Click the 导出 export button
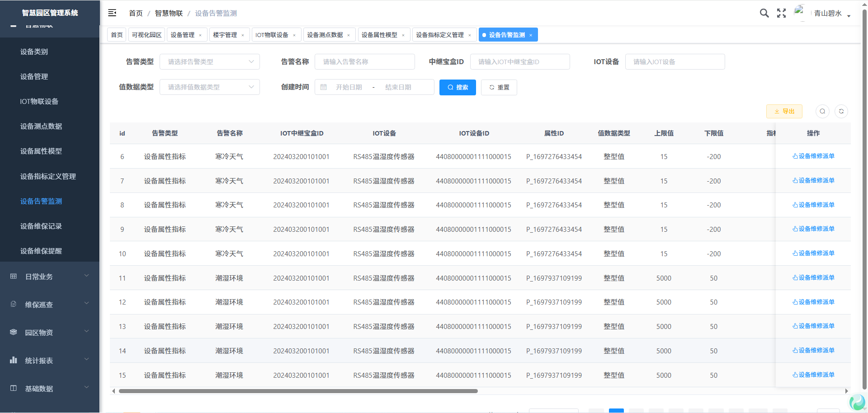Image resolution: width=868 pixels, height=413 pixels. 784,111
